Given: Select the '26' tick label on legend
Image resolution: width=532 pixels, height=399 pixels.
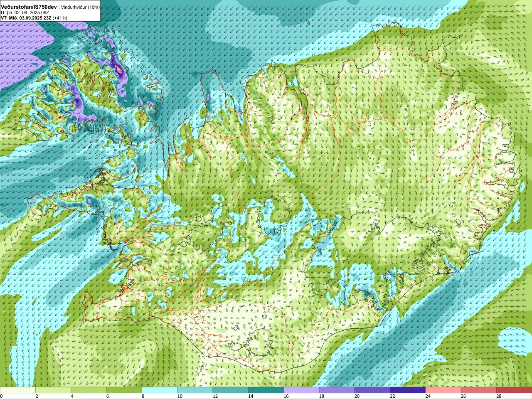Looking at the screenshot, I should tap(463, 396).
